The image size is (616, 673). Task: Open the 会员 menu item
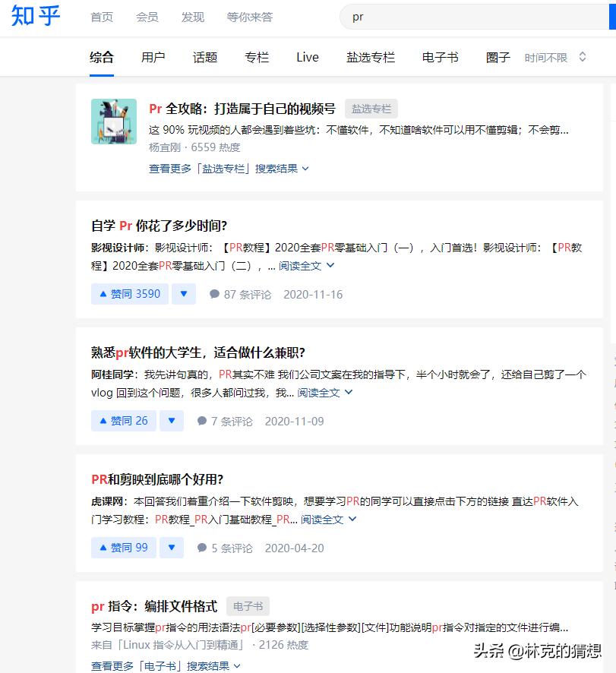coord(147,17)
